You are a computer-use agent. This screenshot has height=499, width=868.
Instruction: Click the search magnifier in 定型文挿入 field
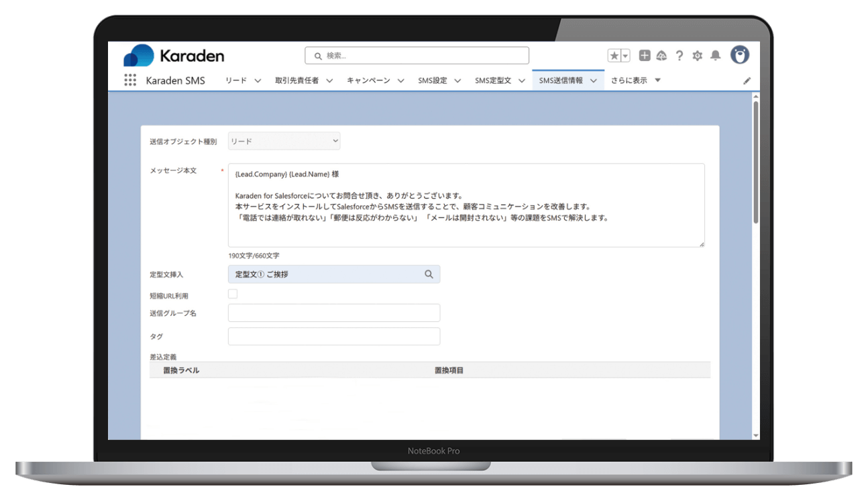coord(429,274)
